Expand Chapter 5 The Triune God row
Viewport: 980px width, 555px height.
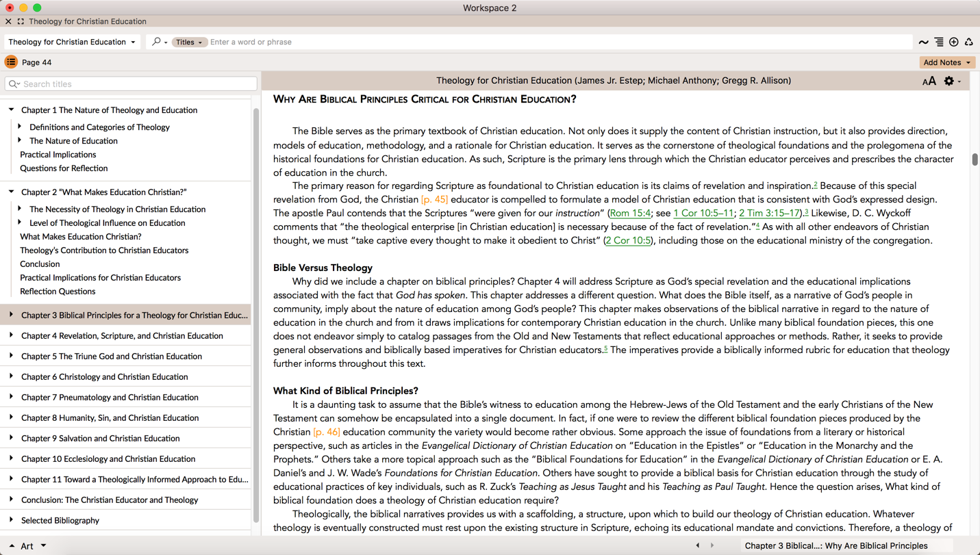click(x=12, y=356)
